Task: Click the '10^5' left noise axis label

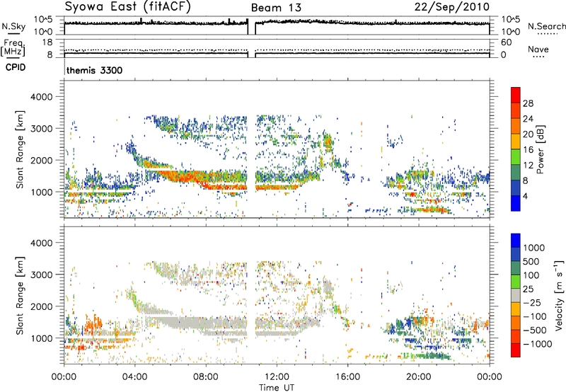Action: click(43, 20)
